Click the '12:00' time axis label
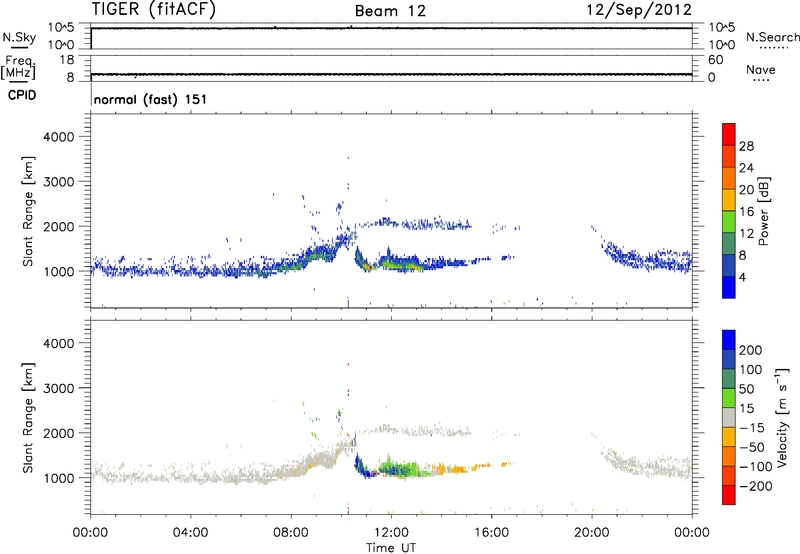800x554 pixels. pos(391,533)
